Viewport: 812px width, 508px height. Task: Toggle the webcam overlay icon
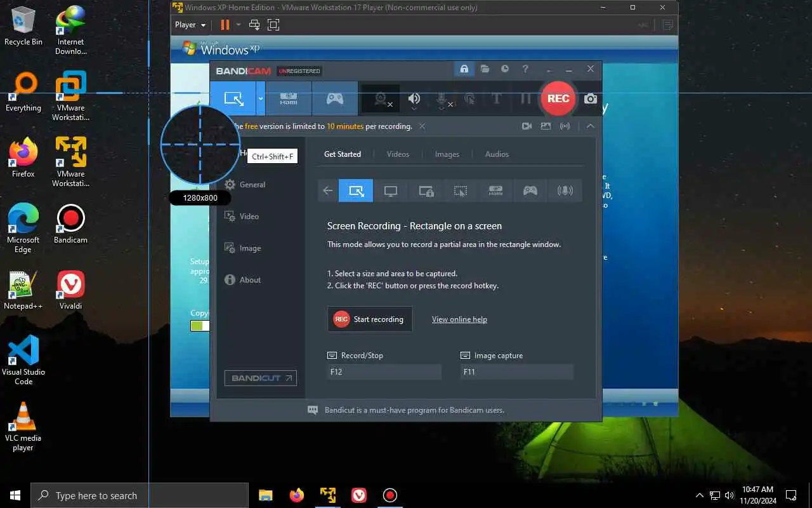pyautogui.click(x=381, y=98)
